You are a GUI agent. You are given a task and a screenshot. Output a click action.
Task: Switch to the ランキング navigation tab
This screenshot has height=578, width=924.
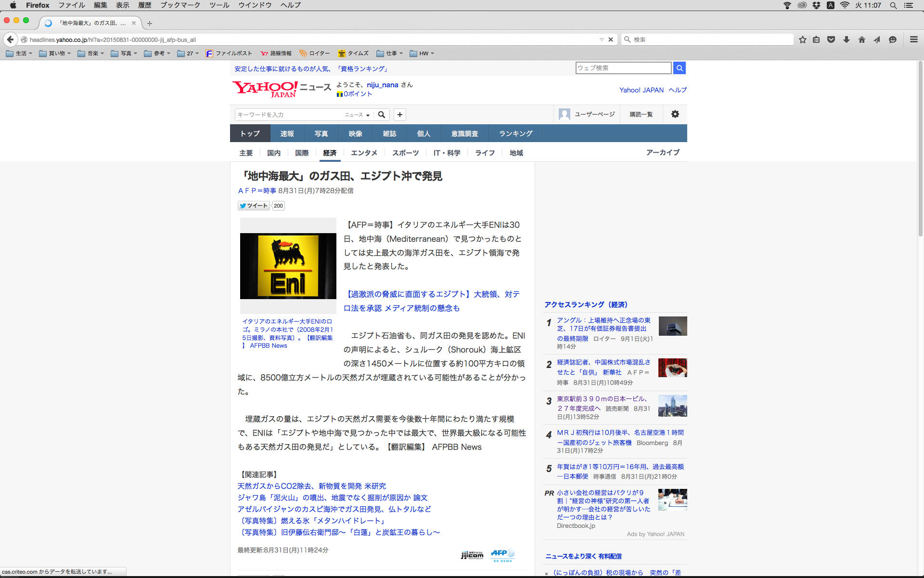pyautogui.click(x=515, y=133)
